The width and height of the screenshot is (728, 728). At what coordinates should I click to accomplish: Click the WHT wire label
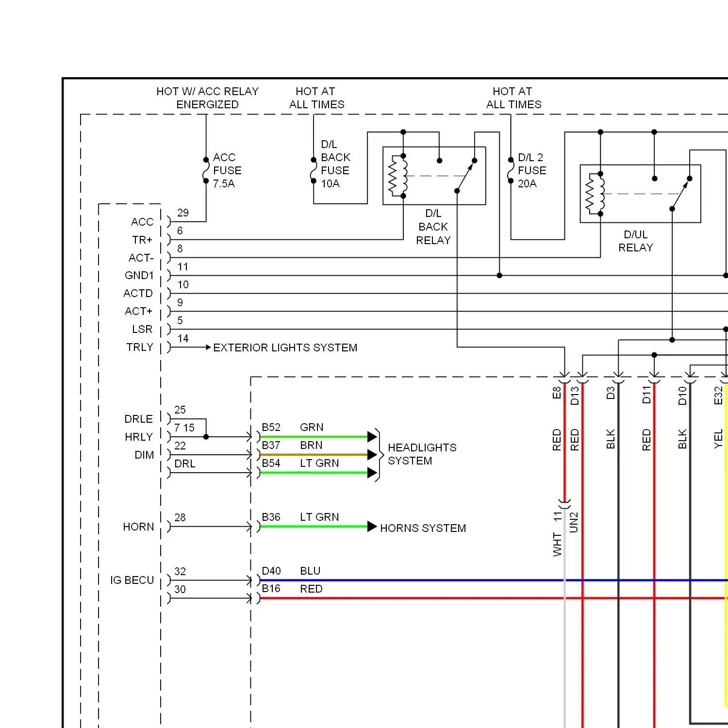[x=557, y=545]
